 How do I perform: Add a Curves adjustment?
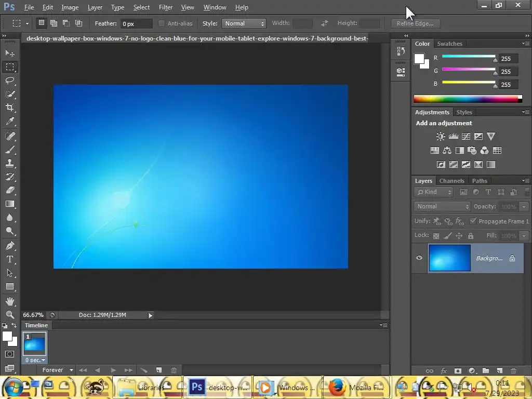pos(466,137)
